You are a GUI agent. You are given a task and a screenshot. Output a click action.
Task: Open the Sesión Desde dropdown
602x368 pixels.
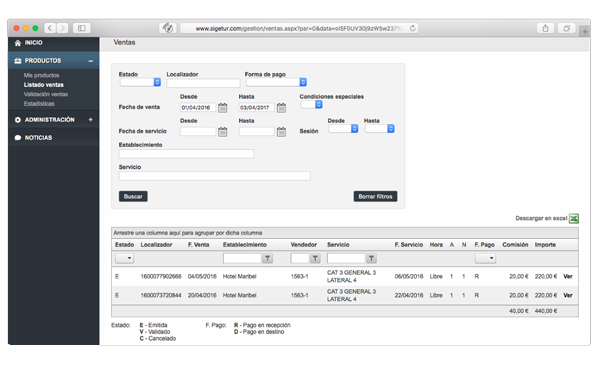pyautogui.click(x=343, y=129)
